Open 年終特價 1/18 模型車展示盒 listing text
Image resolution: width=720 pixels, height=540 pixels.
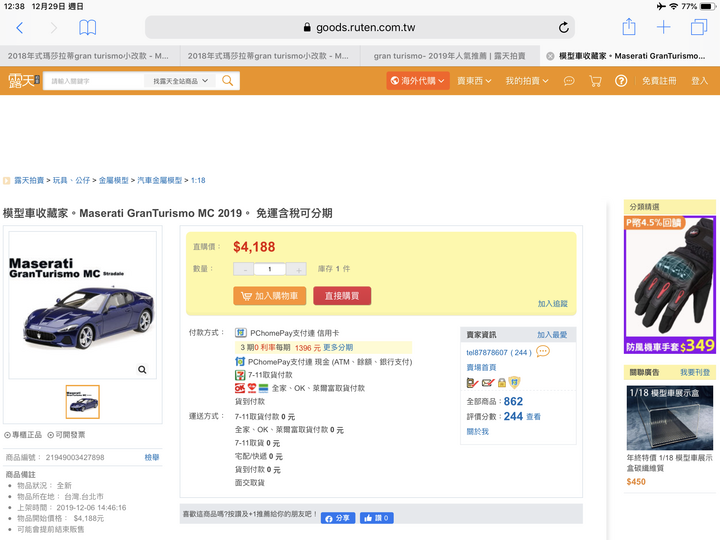click(669, 463)
